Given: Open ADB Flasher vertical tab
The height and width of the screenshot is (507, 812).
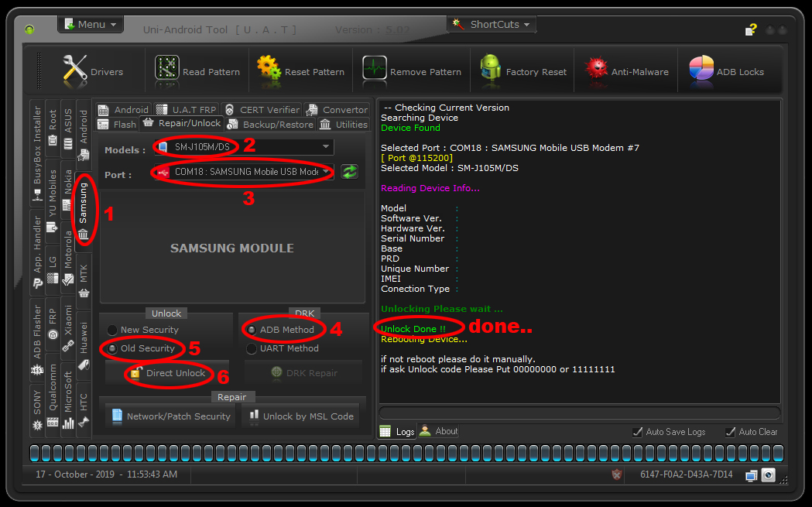Looking at the screenshot, I should tap(37, 341).
